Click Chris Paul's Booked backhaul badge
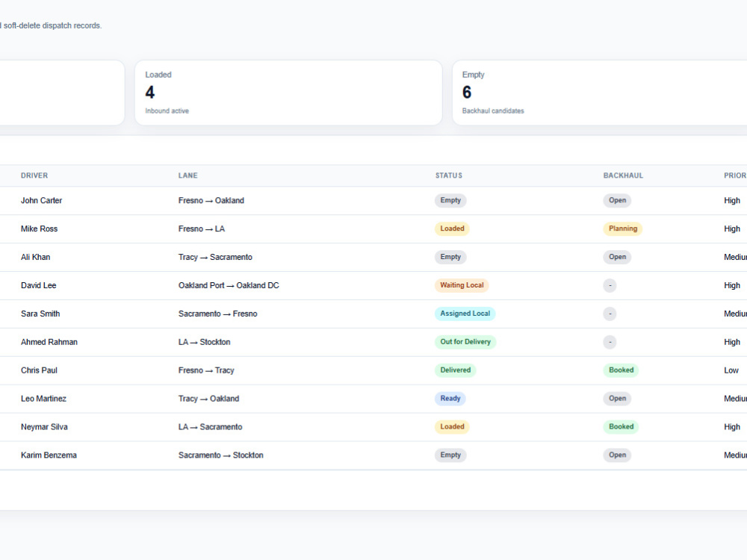 (x=622, y=370)
